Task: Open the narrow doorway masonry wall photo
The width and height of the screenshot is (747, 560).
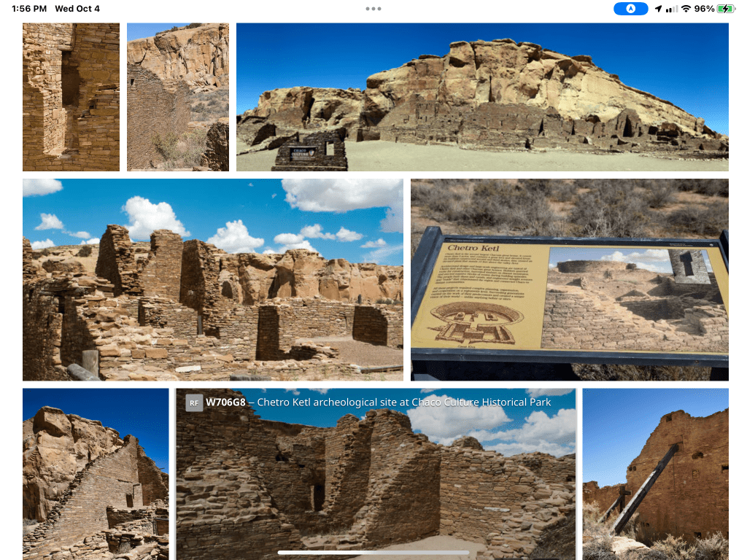Action: coord(71,97)
